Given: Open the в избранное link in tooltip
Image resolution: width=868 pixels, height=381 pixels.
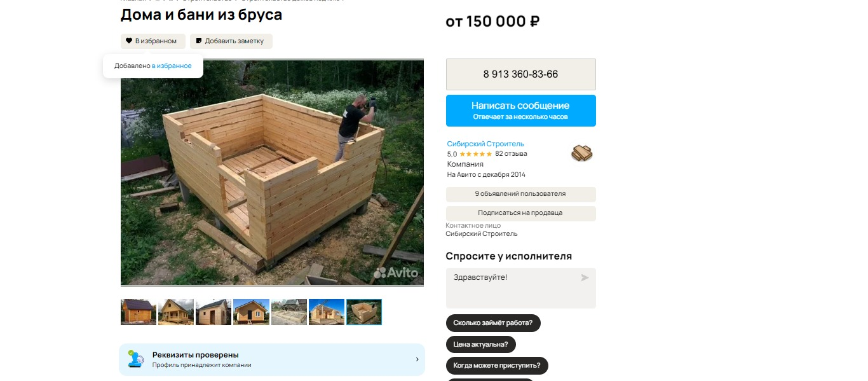Looking at the screenshot, I should (x=172, y=66).
